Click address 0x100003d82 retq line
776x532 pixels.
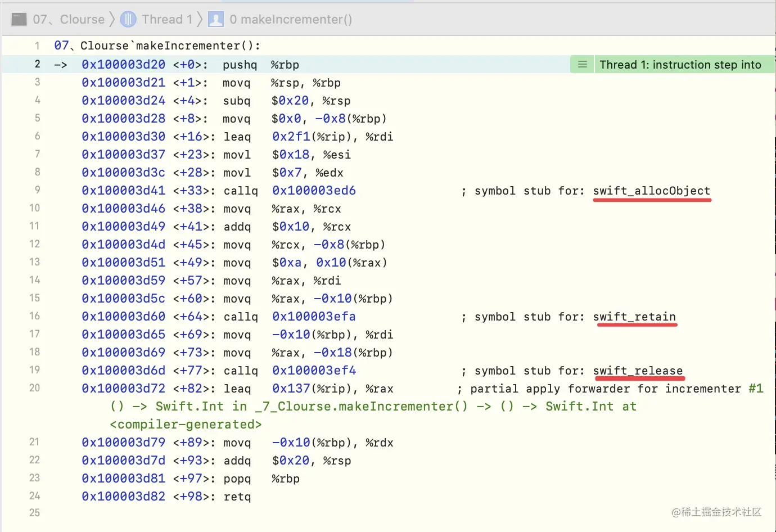[x=124, y=497]
